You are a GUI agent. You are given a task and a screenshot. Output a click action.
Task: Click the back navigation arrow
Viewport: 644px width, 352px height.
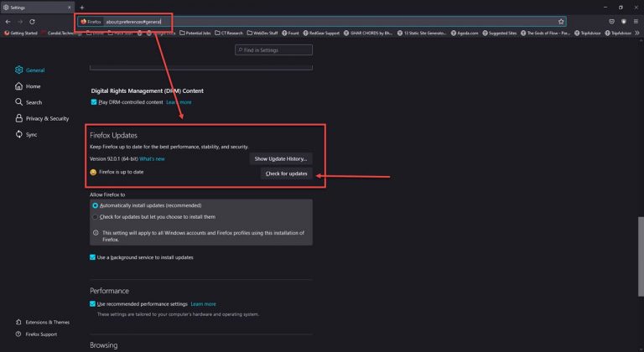coord(8,21)
